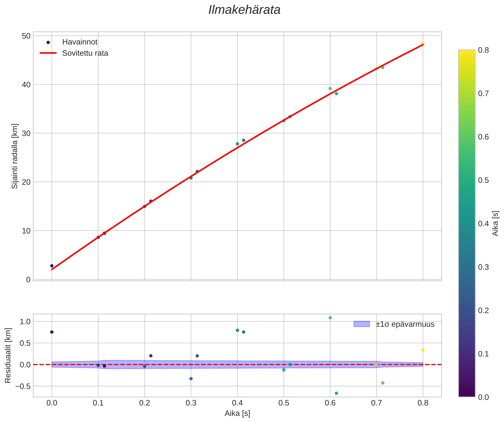Image resolution: width=504 pixels, height=422 pixels.
Task: Click the Havainnot legend marker dot
Action: click(48, 42)
